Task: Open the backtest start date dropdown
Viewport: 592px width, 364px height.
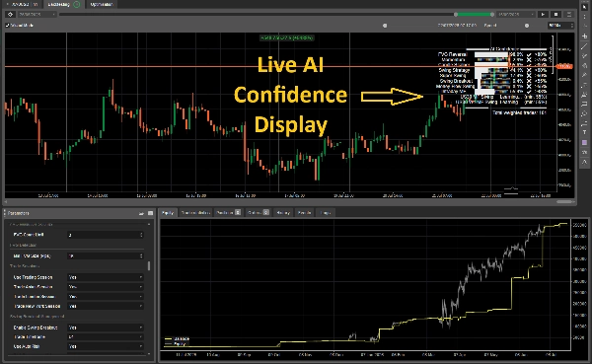Action: 37,15
